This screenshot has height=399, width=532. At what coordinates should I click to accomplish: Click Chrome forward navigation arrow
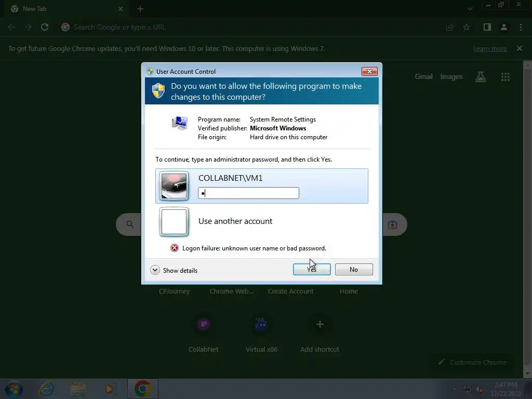point(28,27)
